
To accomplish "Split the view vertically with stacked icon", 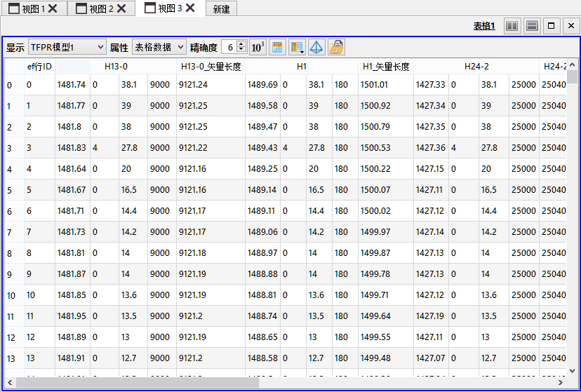I will (x=532, y=26).
